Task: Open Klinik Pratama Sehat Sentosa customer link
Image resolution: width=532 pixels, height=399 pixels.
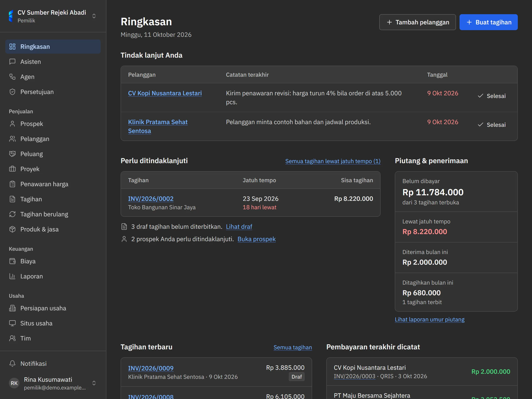Action: click(x=158, y=127)
